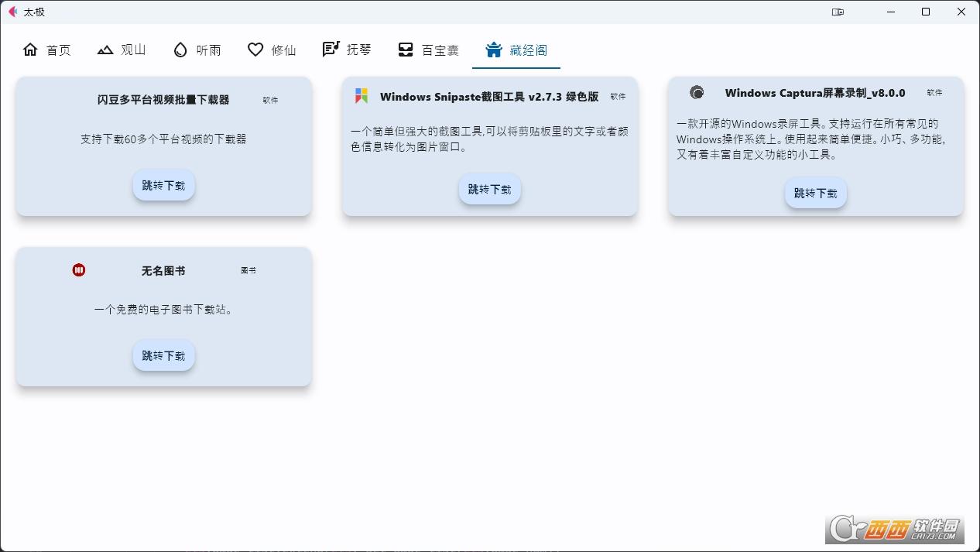980x552 pixels.
Task: Click the description 一个免费的电子图书下载站。
Action: (x=163, y=310)
